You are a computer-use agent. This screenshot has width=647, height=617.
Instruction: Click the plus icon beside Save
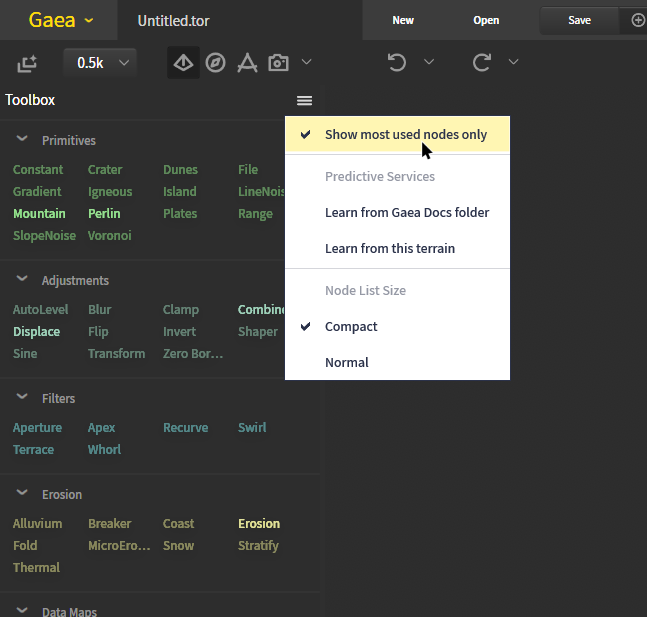(638, 20)
